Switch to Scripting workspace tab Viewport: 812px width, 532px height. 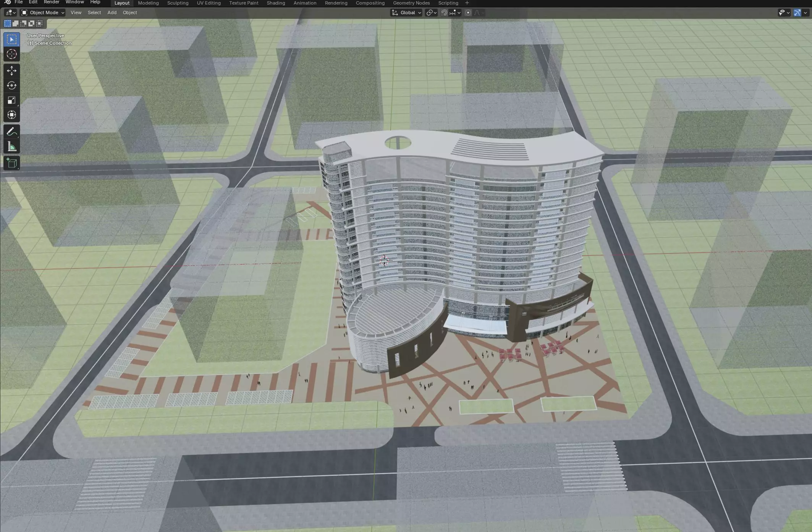[x=448, y=3]
